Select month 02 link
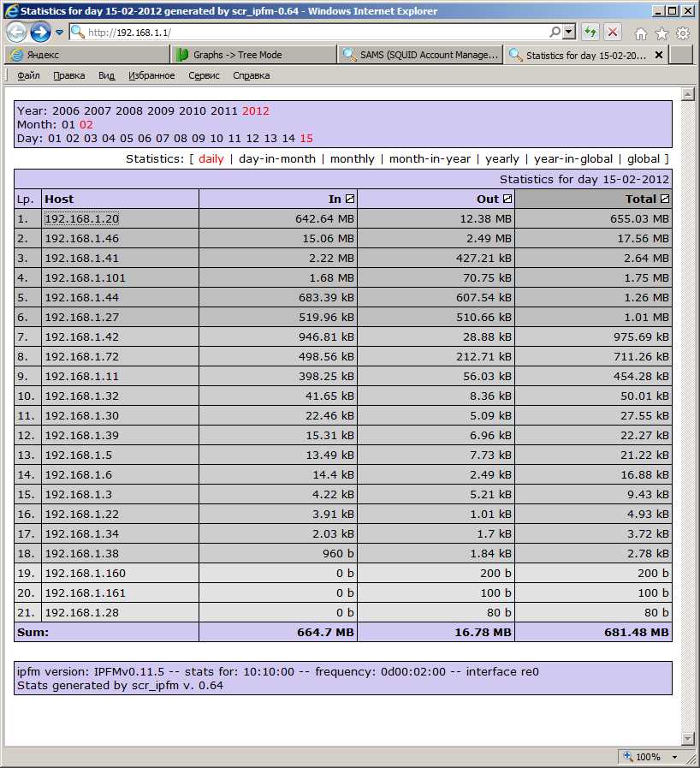 [x=86, y=124]
